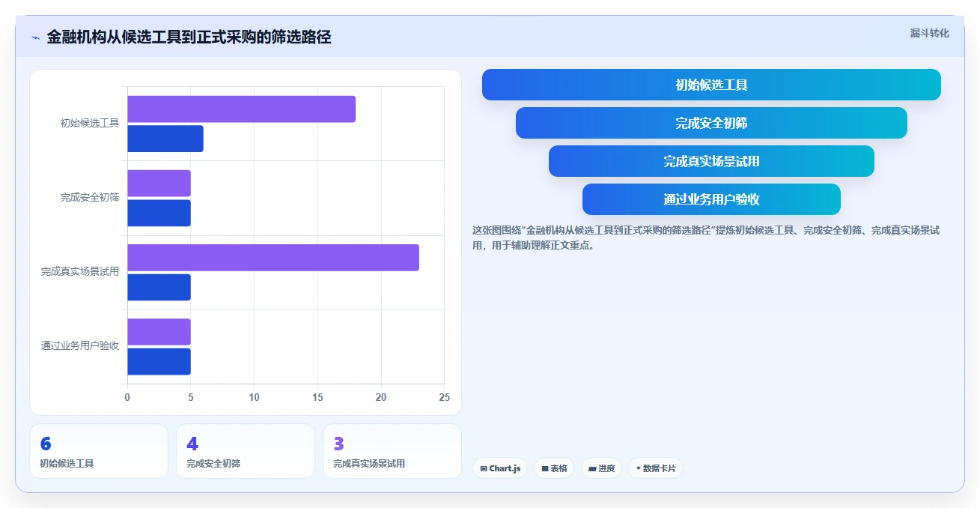Click the 漏斗转化 label at top right
The height and width of the screenshot is (508, 980).
pos(929,33)
